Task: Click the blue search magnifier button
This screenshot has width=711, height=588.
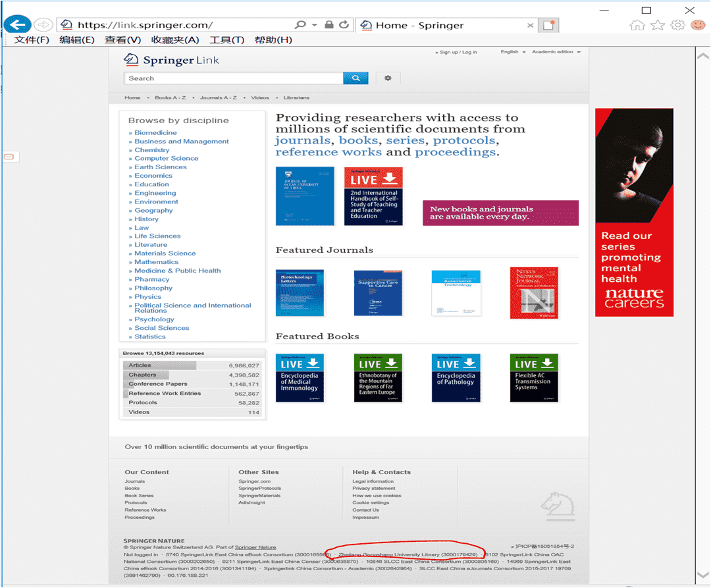Action: [355, 78]
